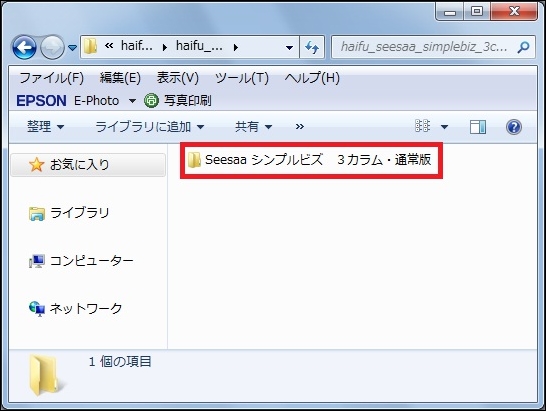Viewport: 546px width, 411px height.
Task: Go back with the blue arrow button
Action: (x=24, y=47)
